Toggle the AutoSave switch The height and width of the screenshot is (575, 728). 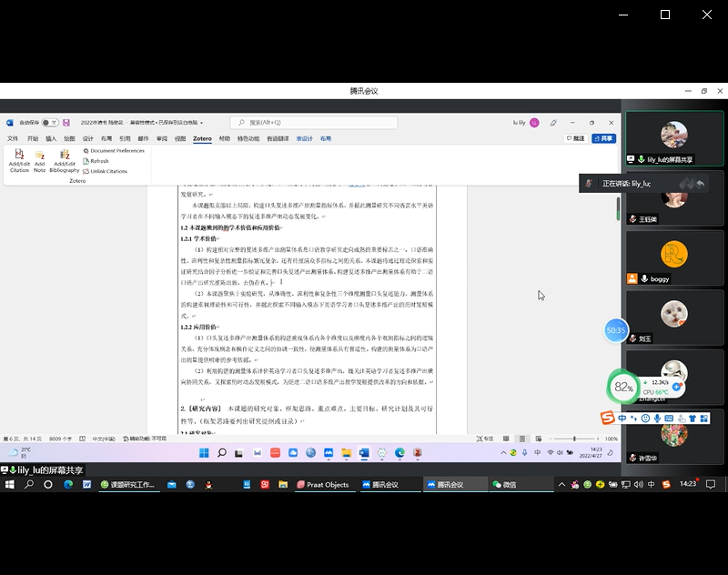tap(50, 122)
